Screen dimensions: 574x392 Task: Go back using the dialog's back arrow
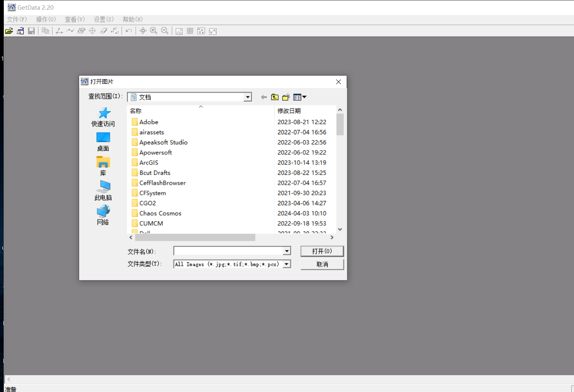click(x=264, y=97)
